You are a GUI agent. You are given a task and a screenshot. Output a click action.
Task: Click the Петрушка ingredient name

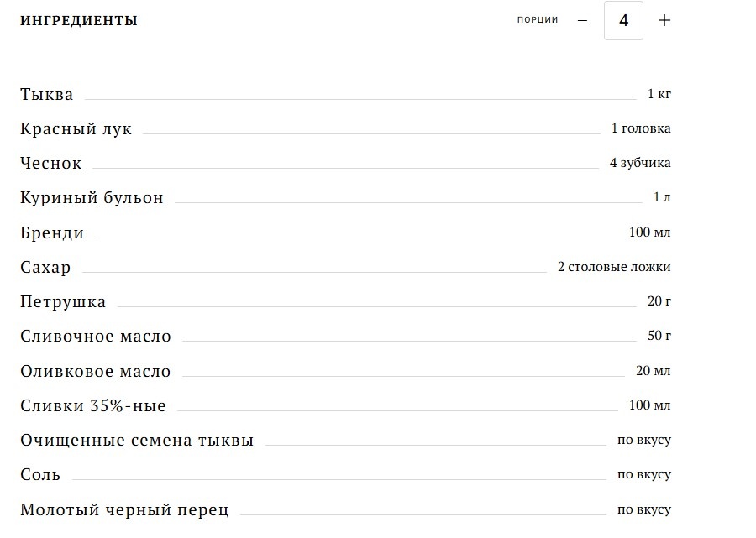click(x=63, y=302)
